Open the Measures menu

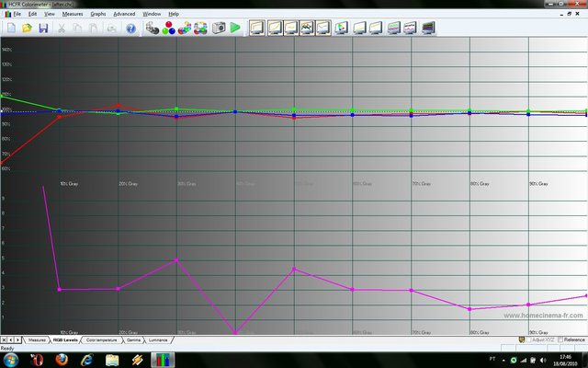73,14
